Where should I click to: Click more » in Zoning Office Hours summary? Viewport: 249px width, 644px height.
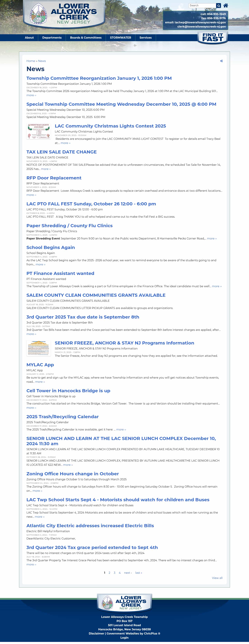[38, 491]
